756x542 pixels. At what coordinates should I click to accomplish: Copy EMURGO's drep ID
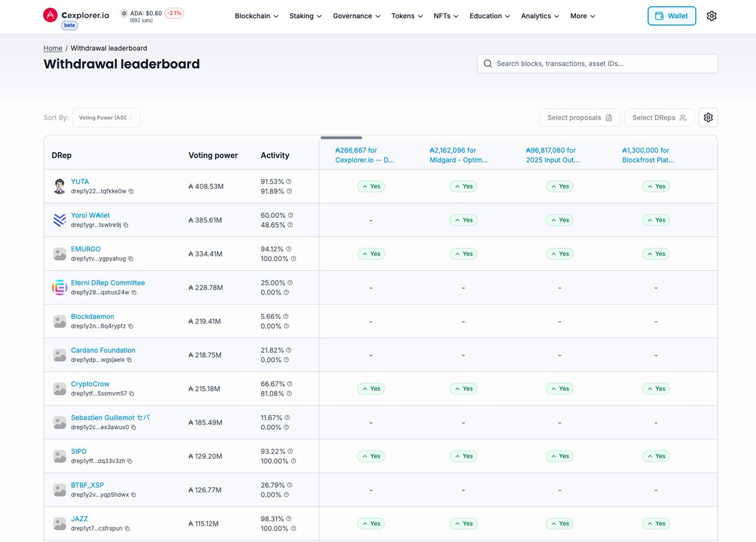[x=130, y=258]
